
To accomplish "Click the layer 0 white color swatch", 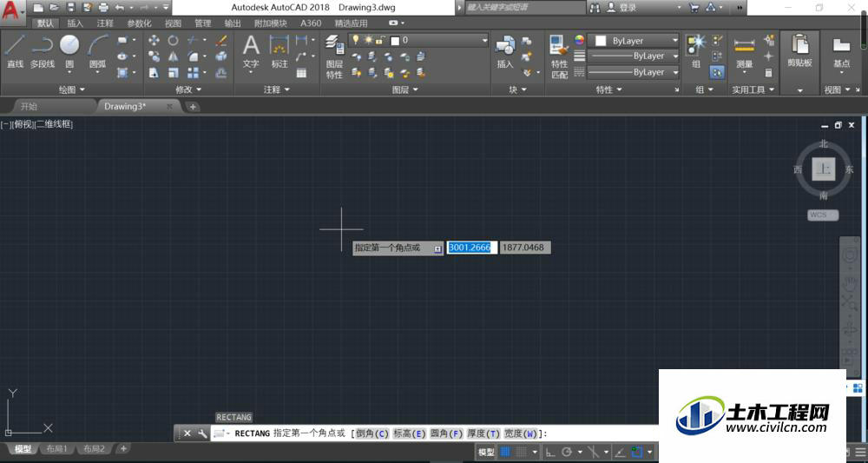I will pyautogui.click(x=395, y=41).
